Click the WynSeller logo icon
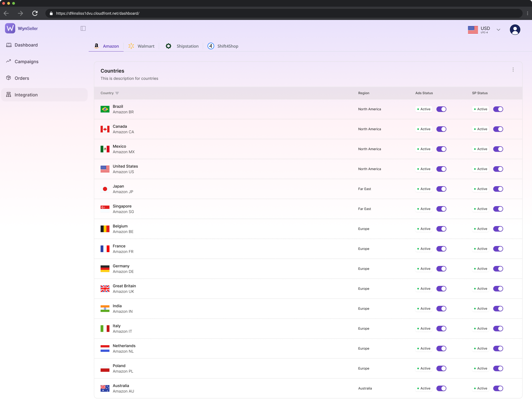The width and height of the screenshot is (532, 410). click(10, 28)
